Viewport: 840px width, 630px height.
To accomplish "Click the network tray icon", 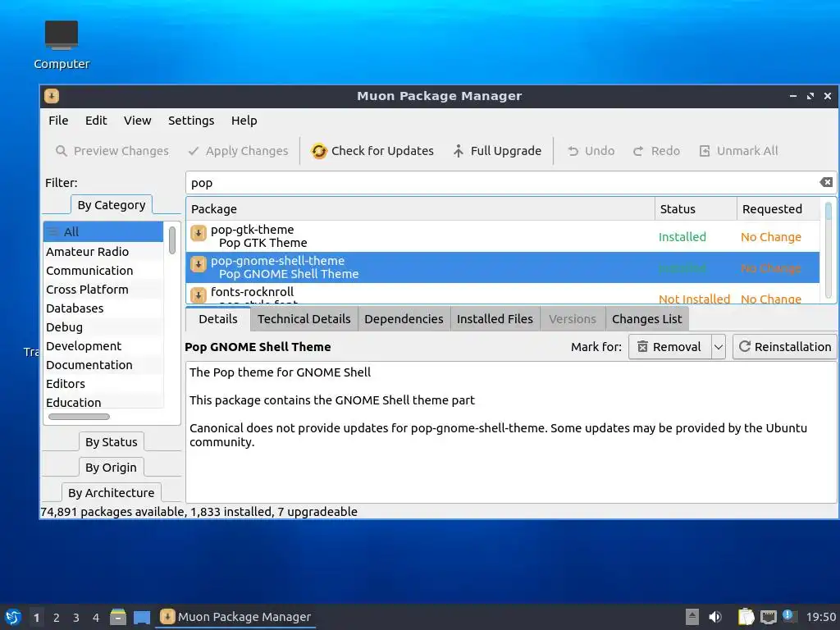I will [768, 617].
